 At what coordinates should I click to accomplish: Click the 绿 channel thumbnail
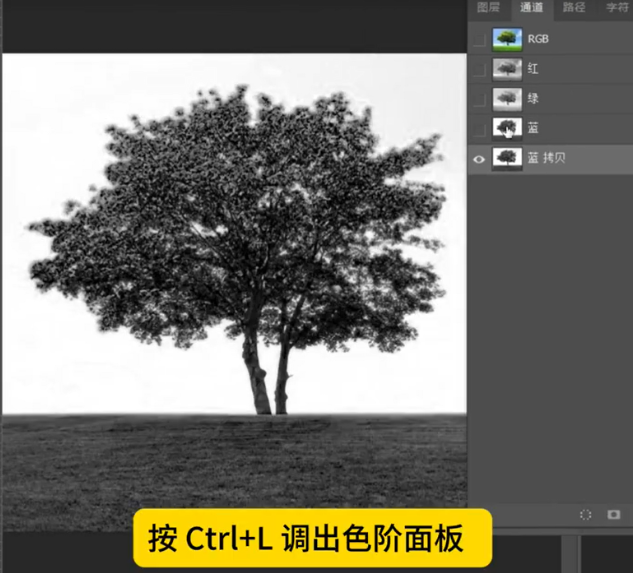coord(507,99)
